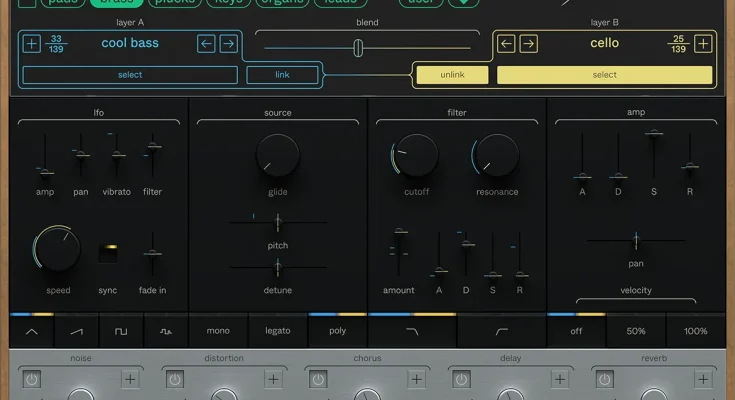Click the select button under layer A
Viewport: 735px width, 400px height.
130,75
